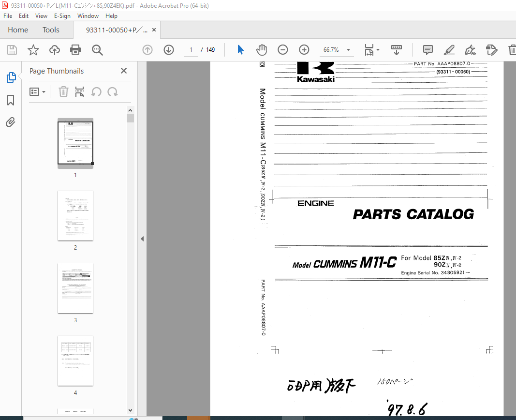Open the Bookmarks sidebar panel
Image resolution: width=516 pixels, height=420 pixels.
pyautogui.click(x=11, y=100)
